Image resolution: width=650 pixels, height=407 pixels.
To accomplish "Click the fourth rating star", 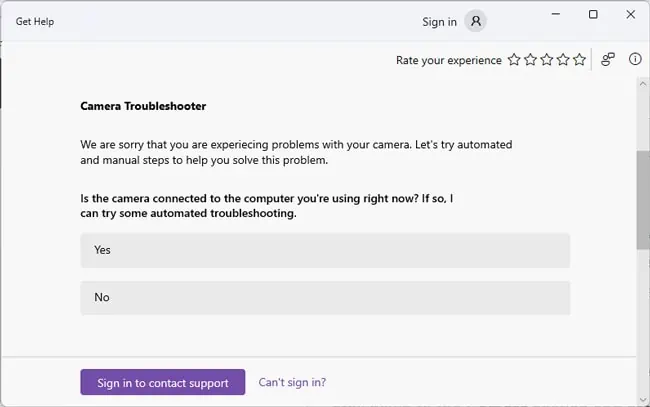I will [x=562, y=60].
